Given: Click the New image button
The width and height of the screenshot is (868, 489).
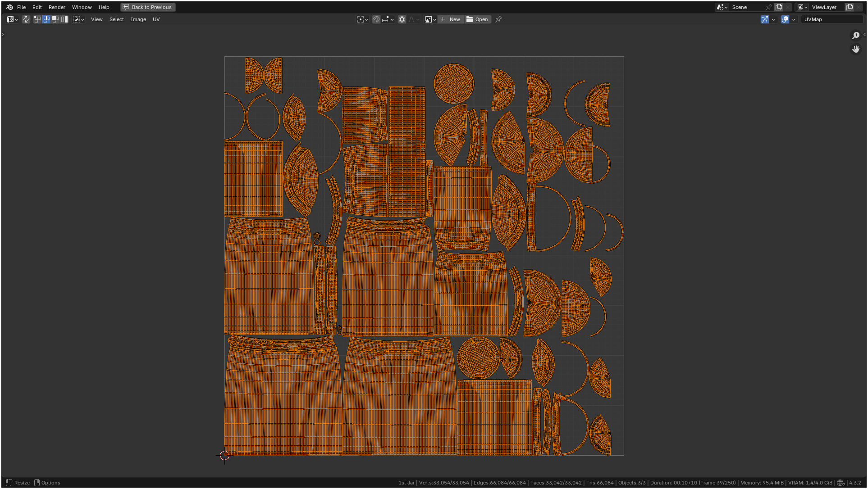Looking at the screenshot, I should [450, 19].
